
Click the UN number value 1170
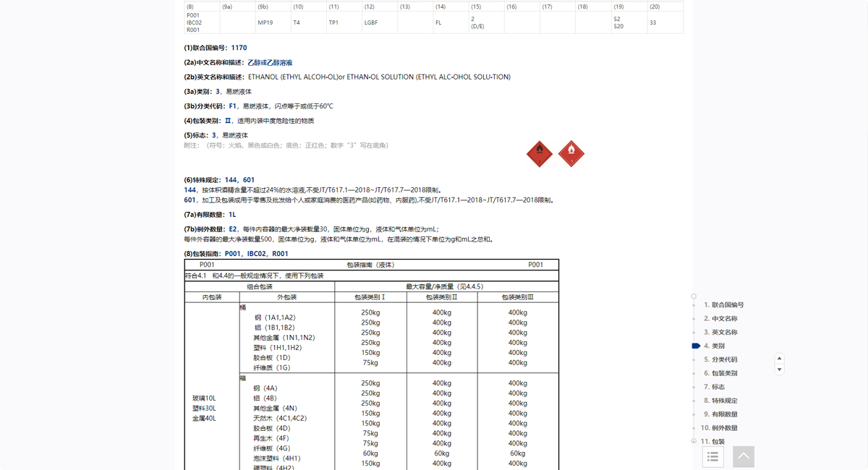[239, 48]
